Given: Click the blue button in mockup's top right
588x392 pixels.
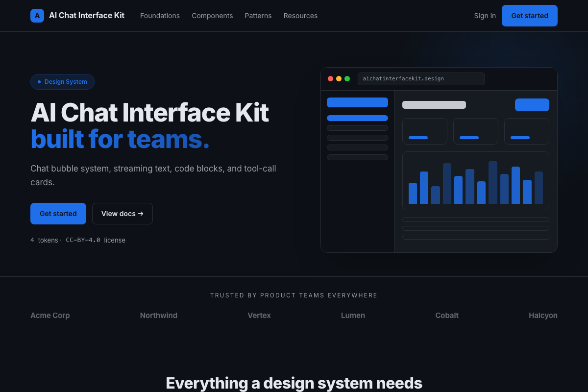Looking at the screenshot, I should 532,105.
